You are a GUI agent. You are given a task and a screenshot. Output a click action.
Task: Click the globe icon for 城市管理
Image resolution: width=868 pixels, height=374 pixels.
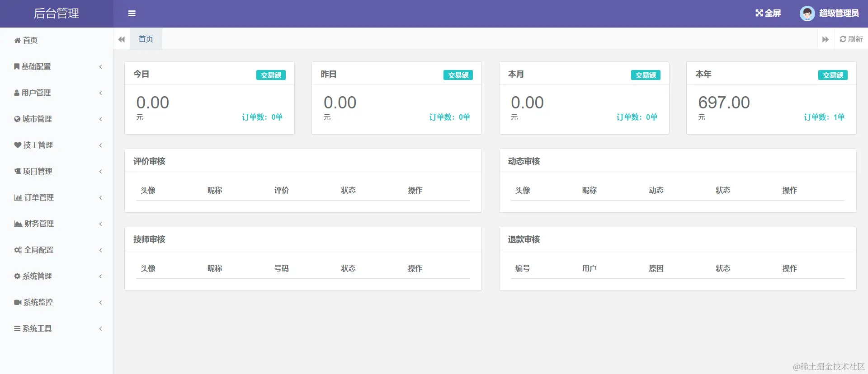pos(17,119)
